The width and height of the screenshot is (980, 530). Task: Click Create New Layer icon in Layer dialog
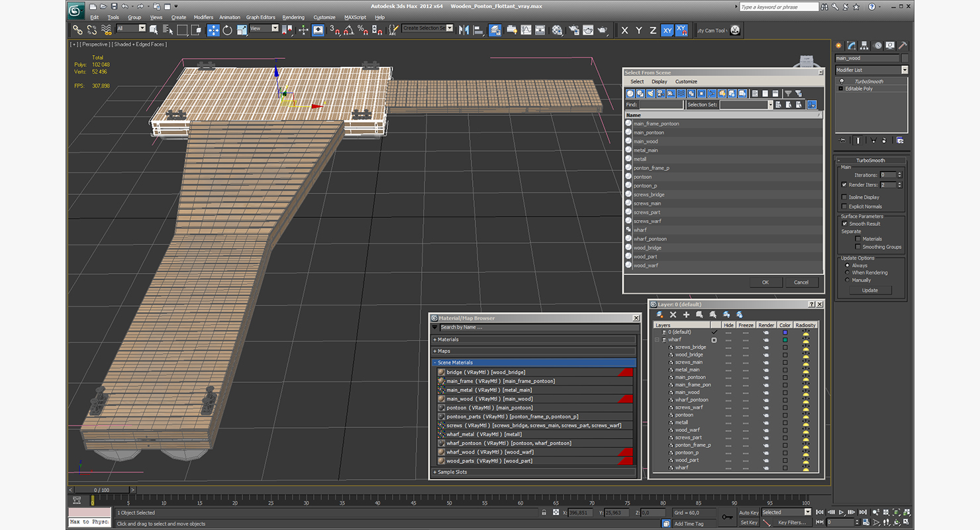(x=660, y=315)
